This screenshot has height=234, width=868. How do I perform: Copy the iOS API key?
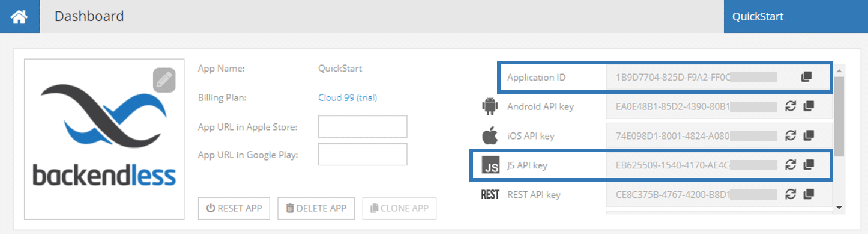click(809, 135)
